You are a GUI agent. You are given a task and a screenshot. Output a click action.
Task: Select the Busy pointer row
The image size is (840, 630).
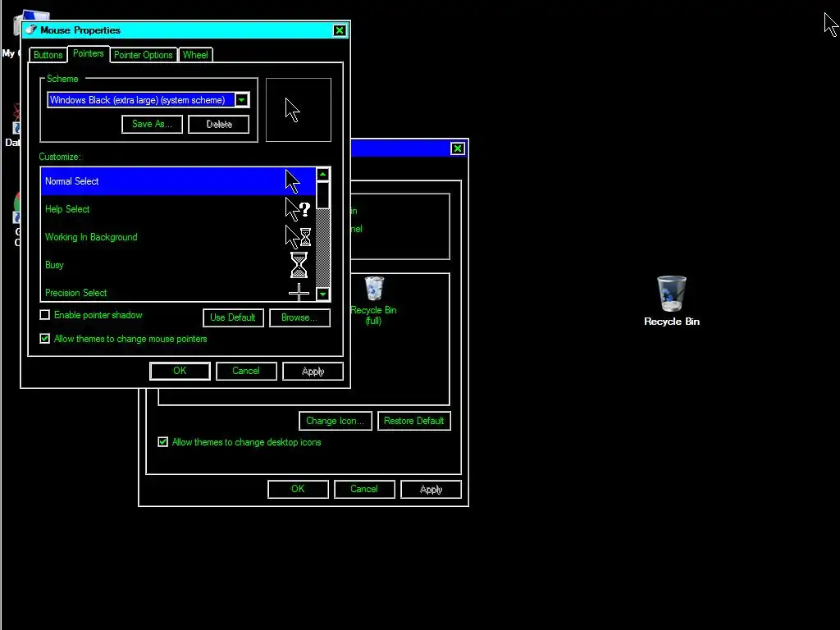178,265
